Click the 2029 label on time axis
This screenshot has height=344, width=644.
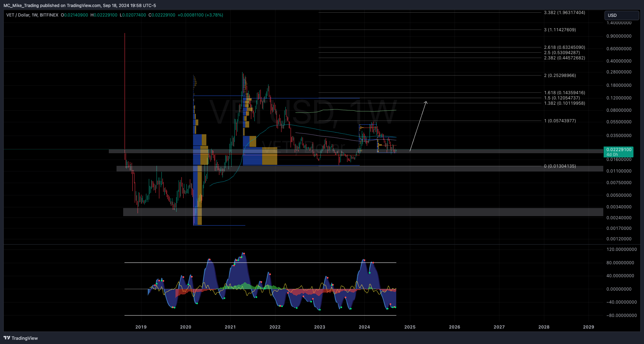click(589, 327)
